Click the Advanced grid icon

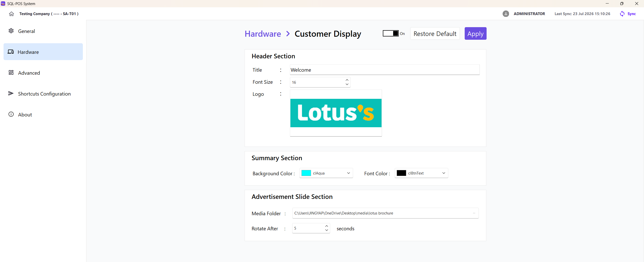[x=11, y=73]
